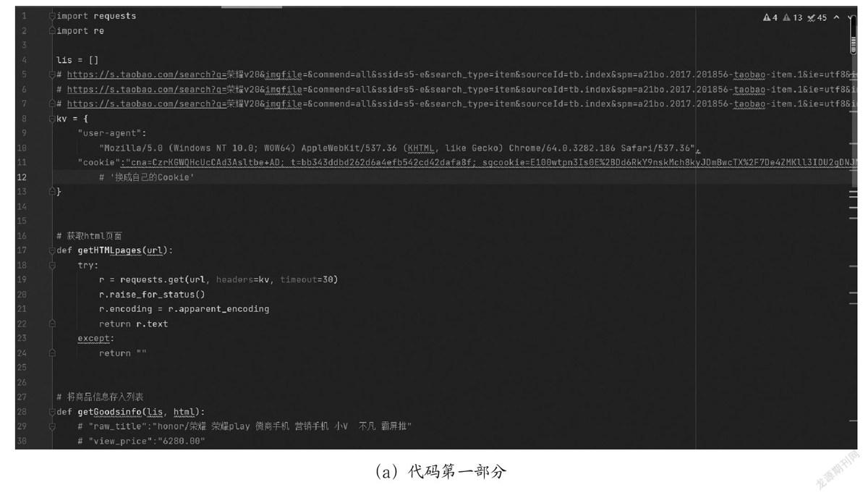Collapse the comment block fold marker at line 5
Viewport: 868px width, 498px height.
(52, 75)
